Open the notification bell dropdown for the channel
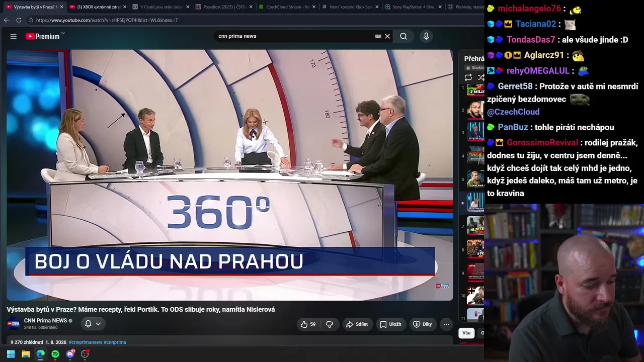This screenshot has width=644, height=362. pyautogui.click(x=93, y=324)
